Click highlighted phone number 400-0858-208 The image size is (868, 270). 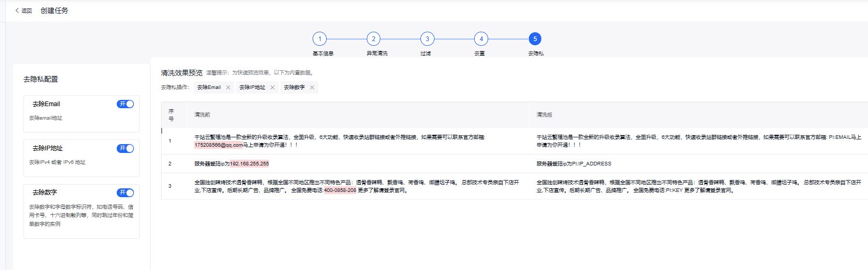(340, 190)
